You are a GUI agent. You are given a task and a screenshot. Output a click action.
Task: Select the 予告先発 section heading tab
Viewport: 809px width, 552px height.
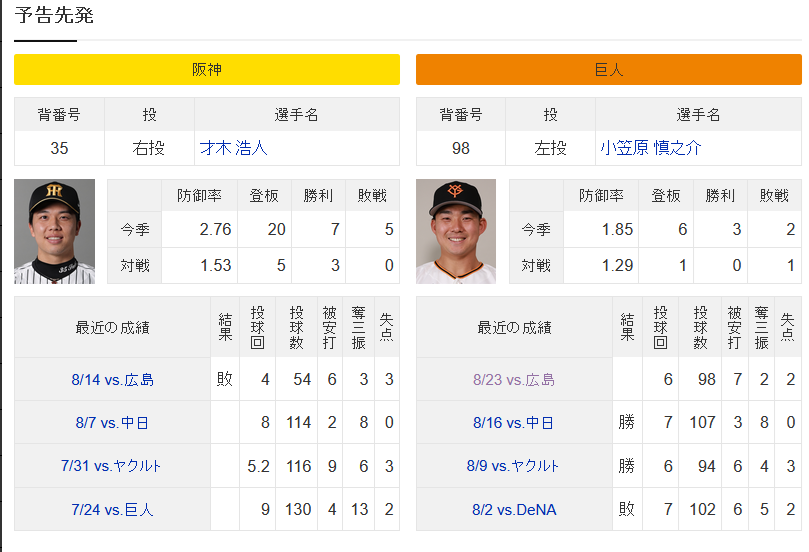click(x=54, y=15)
